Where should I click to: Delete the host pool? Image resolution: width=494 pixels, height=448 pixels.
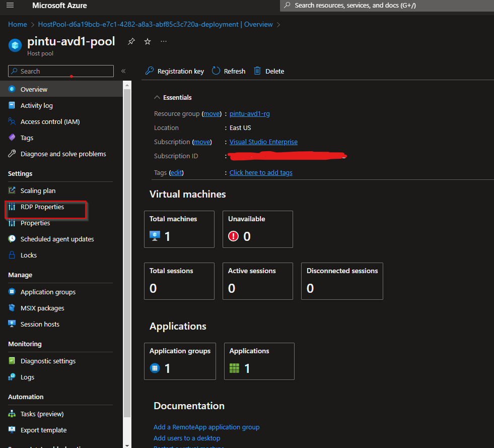point(269,71)
